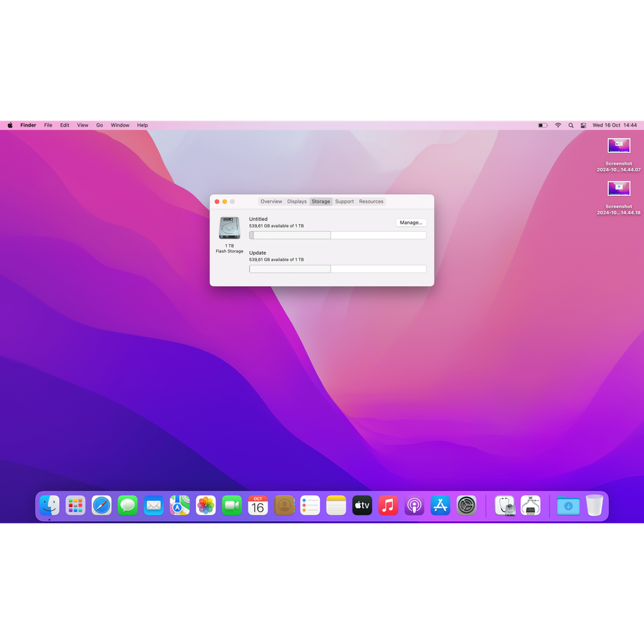Go to the Resources tab
Image resolution: width=644 pixels, height=644 pixels.
click(371, 202)
